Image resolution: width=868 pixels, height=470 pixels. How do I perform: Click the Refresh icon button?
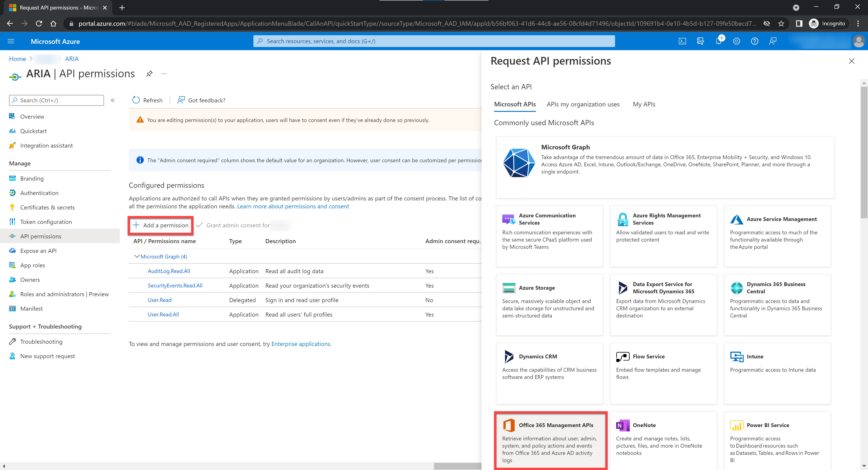[x=136, y=100]
